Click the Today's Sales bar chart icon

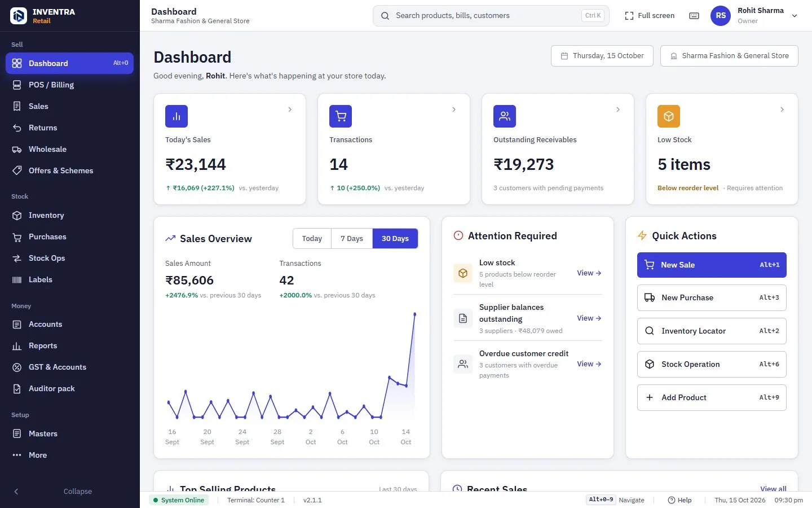(176, 116)
